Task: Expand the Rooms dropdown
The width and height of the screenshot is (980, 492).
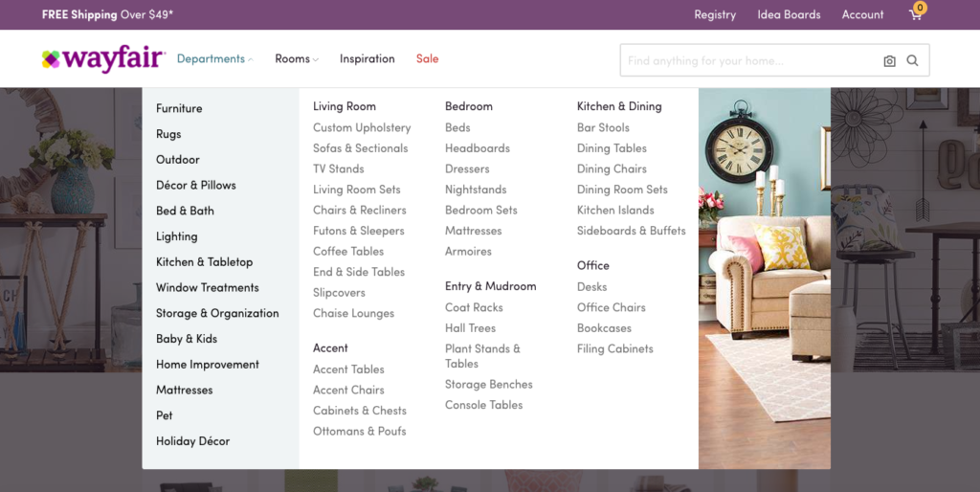Action: [297, 58]
